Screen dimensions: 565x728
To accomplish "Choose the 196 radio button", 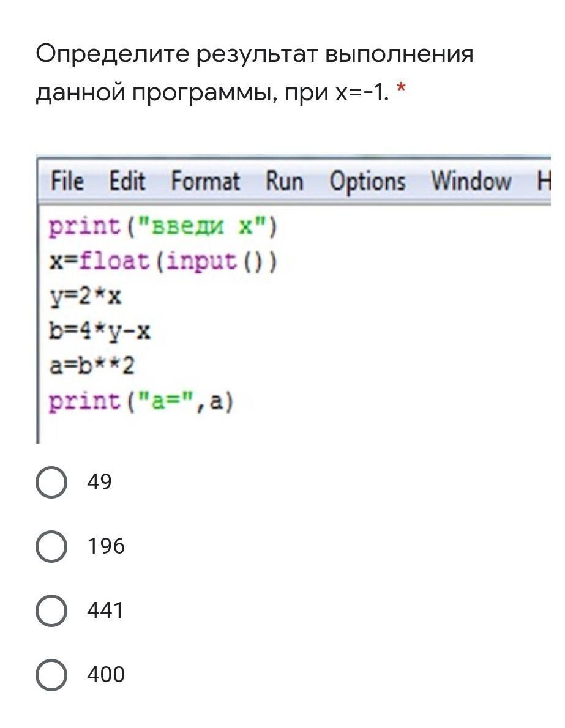I will click(x=51, y=546).
